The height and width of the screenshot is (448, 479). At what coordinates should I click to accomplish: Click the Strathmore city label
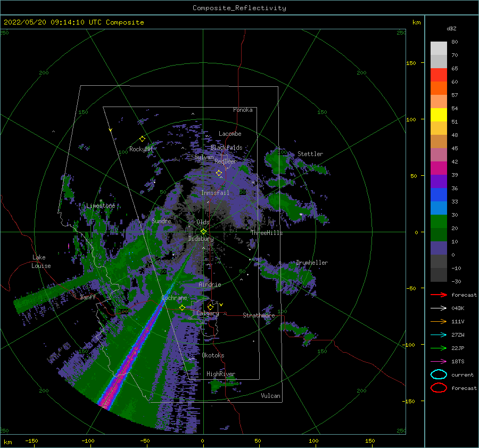click(259, 315)
